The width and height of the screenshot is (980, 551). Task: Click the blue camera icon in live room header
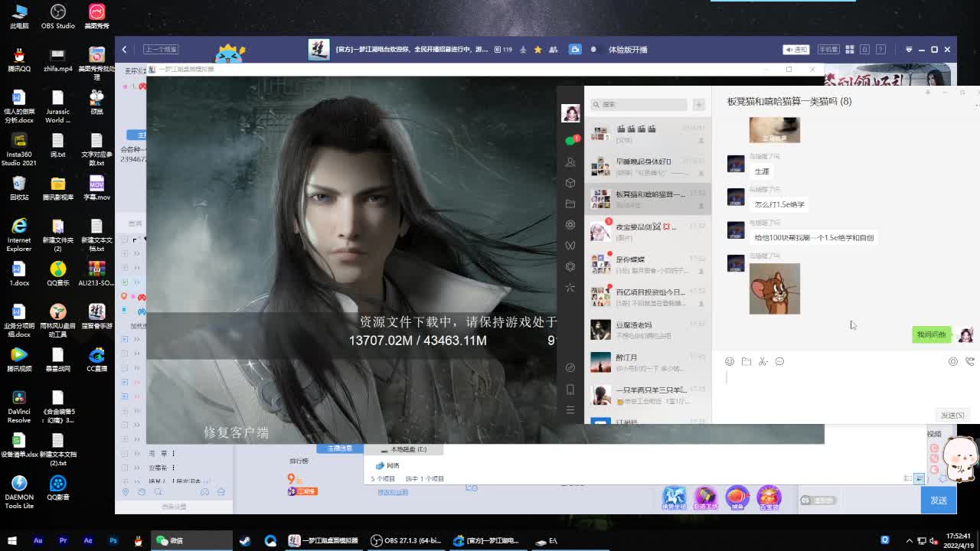(x=575, y=50)
